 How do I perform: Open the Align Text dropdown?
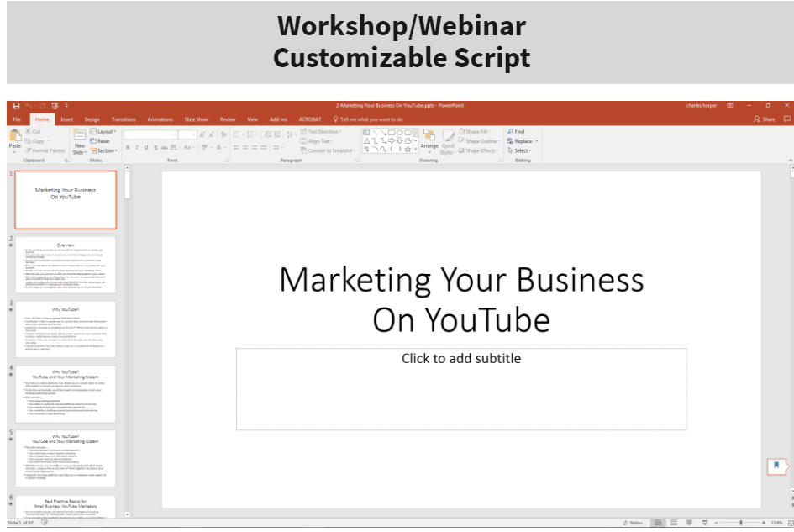coord(317,141)
